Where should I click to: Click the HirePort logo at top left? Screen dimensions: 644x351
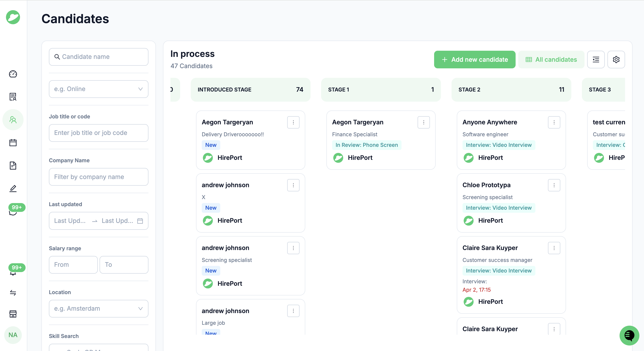coord(13,17)
